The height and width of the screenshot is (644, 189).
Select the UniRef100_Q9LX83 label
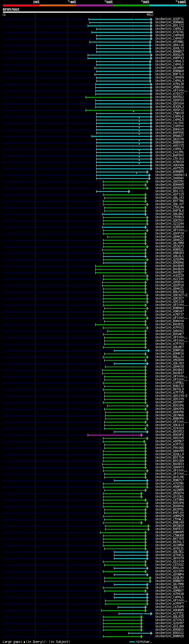(170, 363)
